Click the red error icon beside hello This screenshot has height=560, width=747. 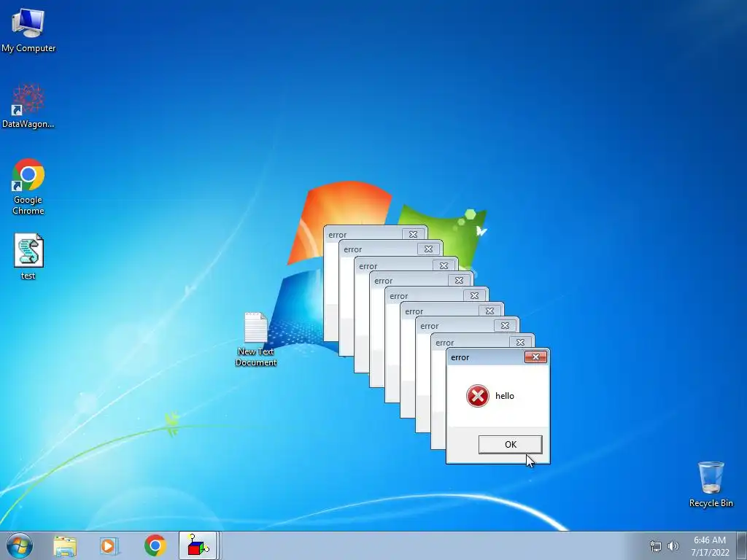tap(477, 396)
